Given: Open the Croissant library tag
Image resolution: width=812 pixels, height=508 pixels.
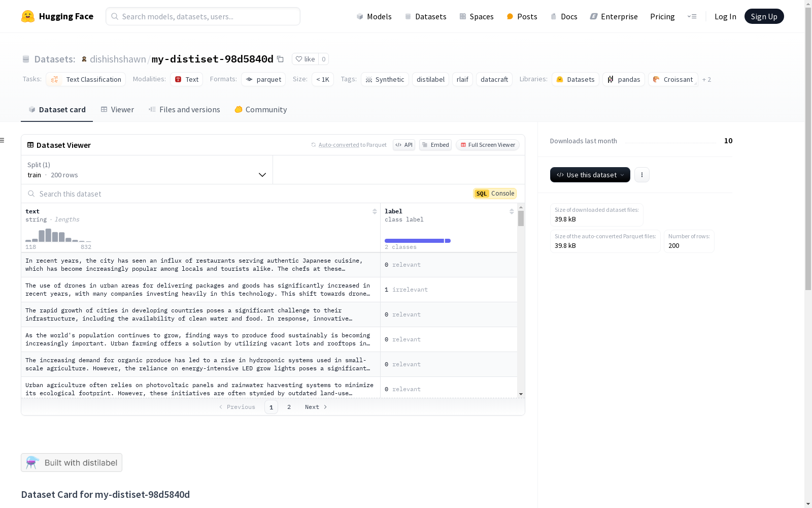Looking at the screenshot, I should (x=673, y=79).
